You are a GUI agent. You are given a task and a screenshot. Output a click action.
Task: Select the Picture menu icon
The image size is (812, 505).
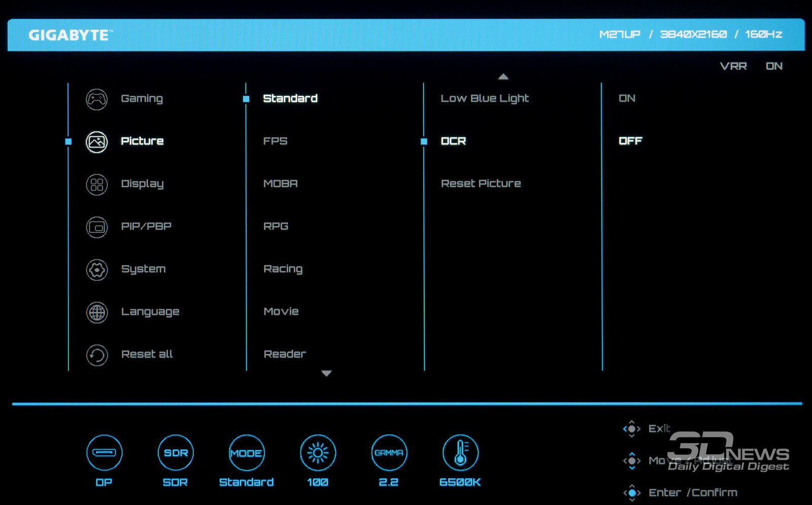(96, 142)
